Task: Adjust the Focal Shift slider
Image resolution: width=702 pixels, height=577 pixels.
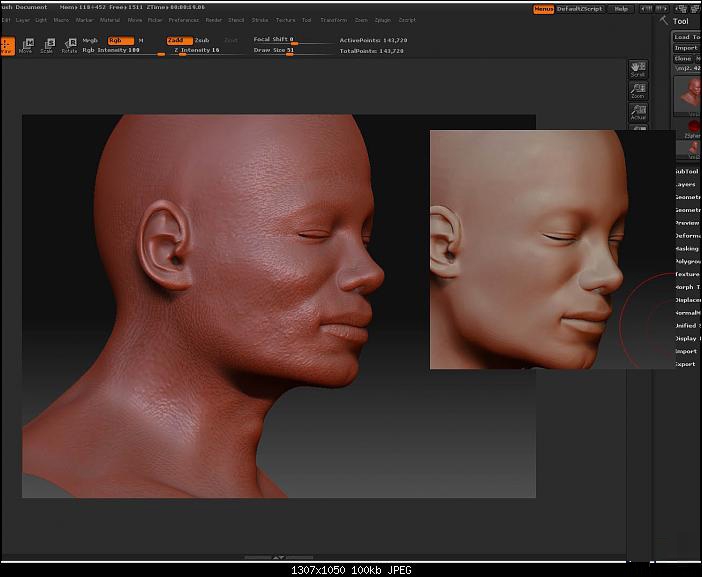Action: tap(293, 40)
